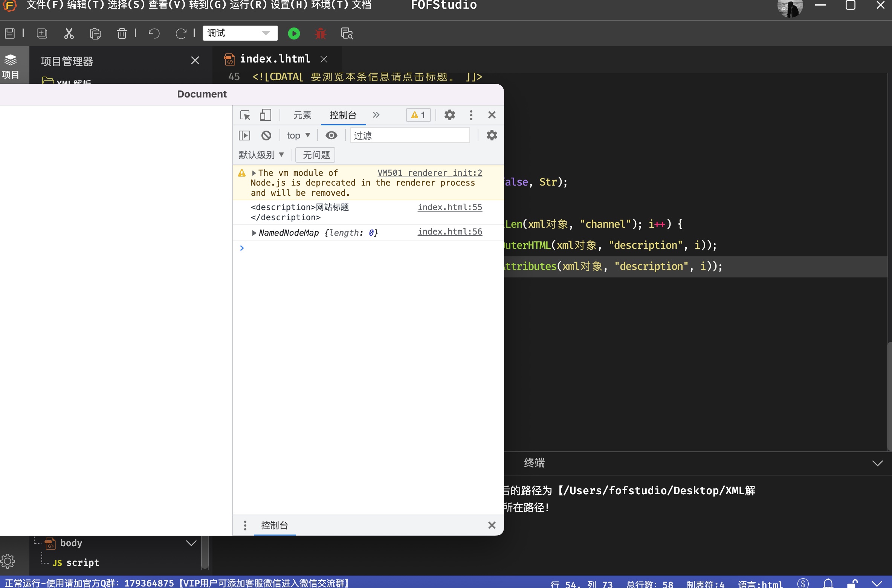Click the trash delete icon
The image size is (892, 588).
point(122,34)
